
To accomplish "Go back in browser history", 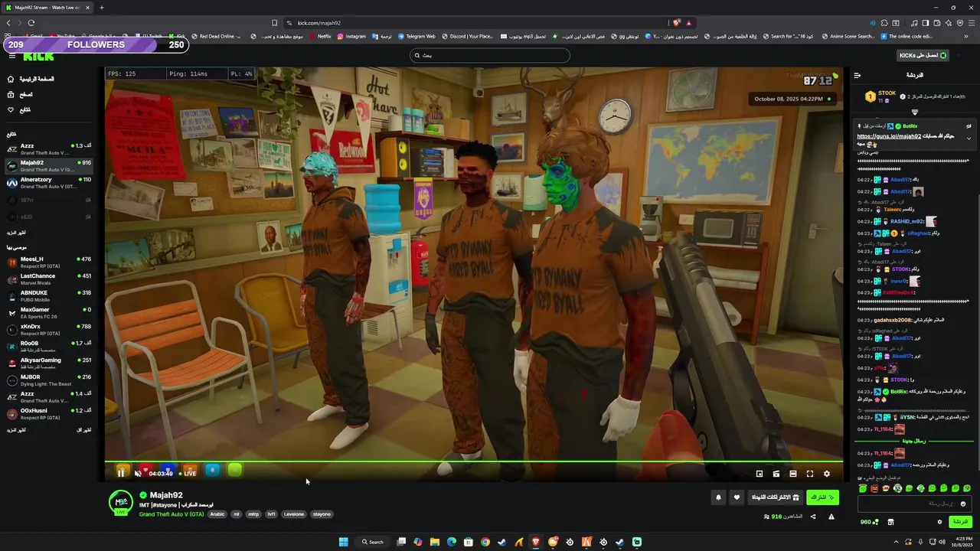I will [x=8, y=23].
